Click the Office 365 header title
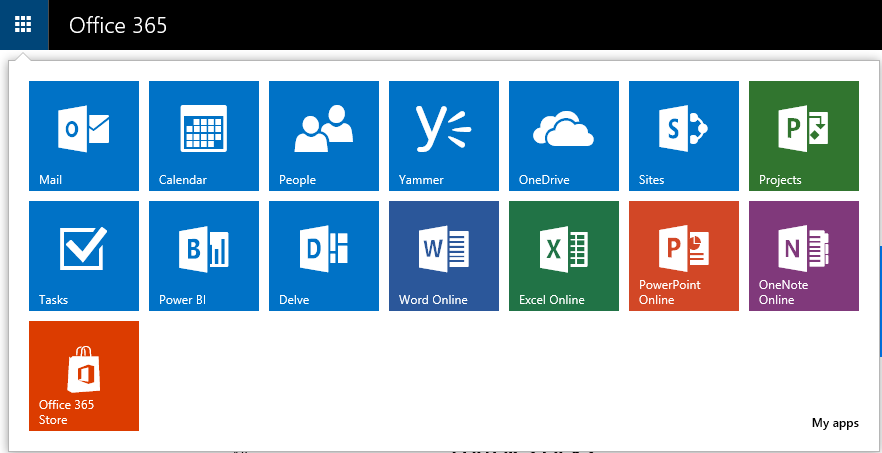The width and height of the screenshot is (882, 453). pos(118,25)
